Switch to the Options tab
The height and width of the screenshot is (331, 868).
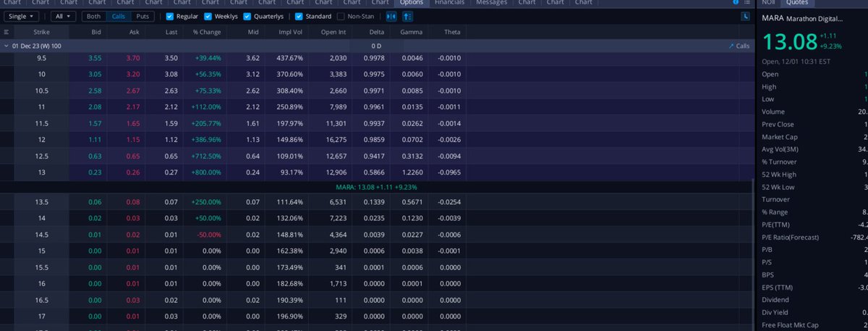click(x=411, y=3)
